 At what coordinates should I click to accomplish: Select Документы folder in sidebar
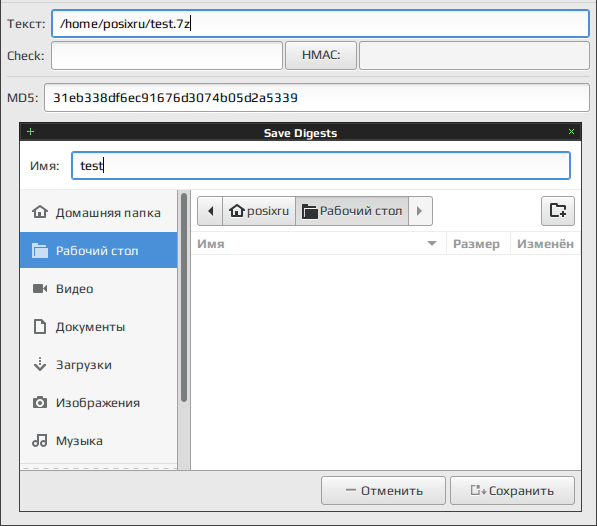[99, 327]
